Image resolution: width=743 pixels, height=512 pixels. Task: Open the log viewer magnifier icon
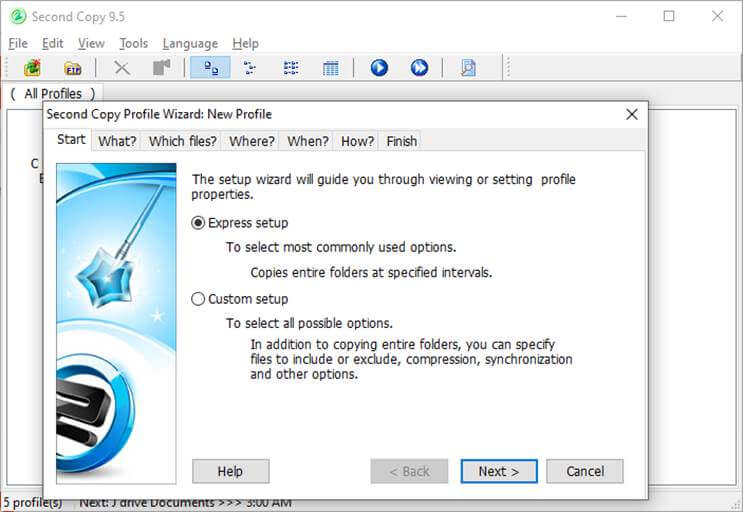[468, 68]
